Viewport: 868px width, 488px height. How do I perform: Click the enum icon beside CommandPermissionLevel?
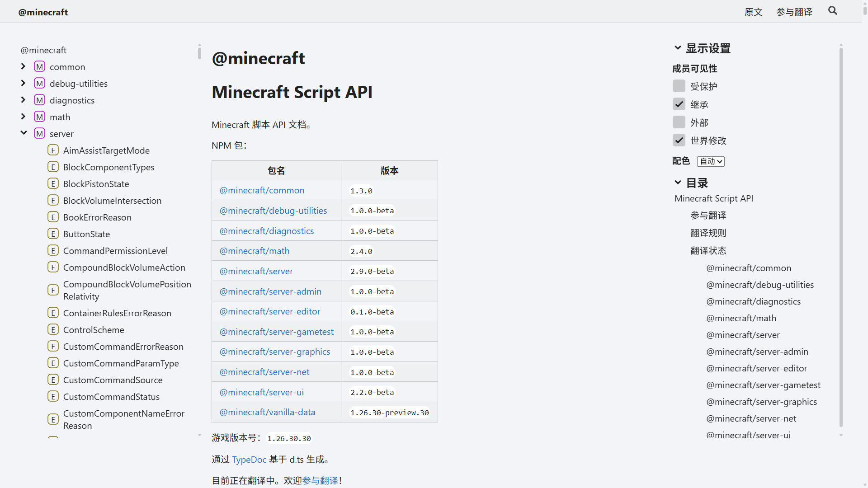point(53,251)
